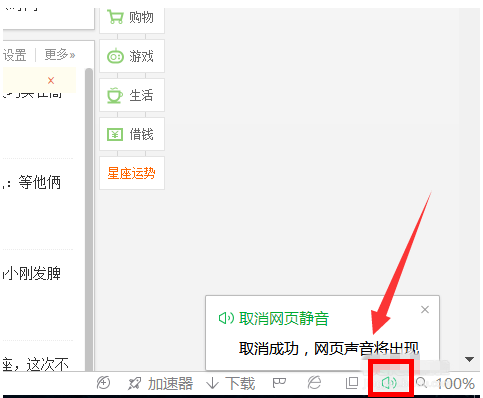Close the 取消网页静音 notification popup
The width and height of the screenshot is (483, 398).
tap(425, 310)
